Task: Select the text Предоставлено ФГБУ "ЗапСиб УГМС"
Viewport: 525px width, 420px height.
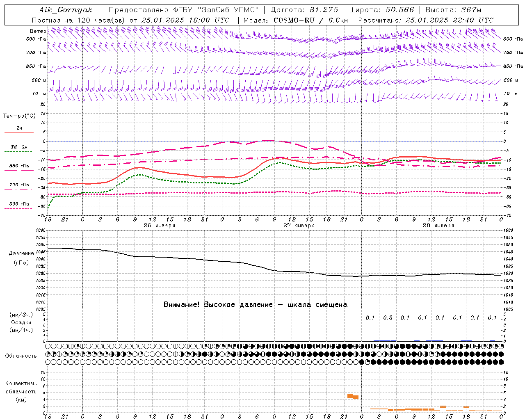Action: [184, 10]
